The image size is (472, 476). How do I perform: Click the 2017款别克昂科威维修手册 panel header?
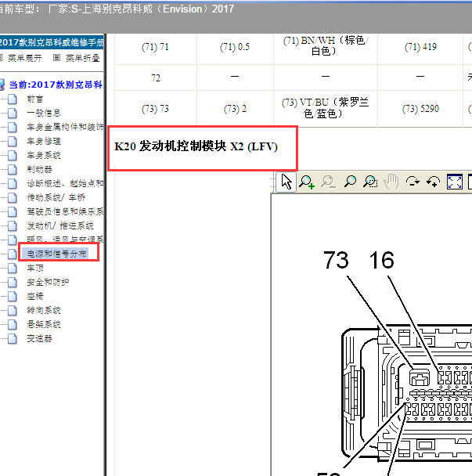coord(52,42)
